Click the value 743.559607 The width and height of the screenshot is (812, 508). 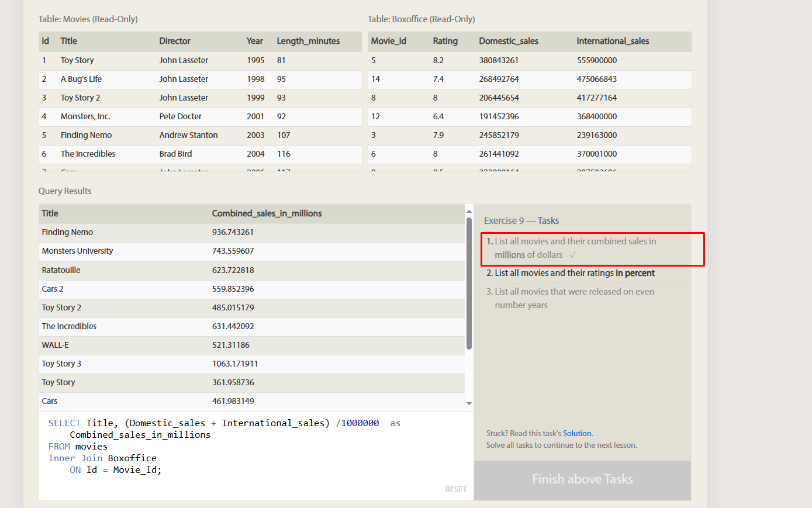(x=233, y=251)
